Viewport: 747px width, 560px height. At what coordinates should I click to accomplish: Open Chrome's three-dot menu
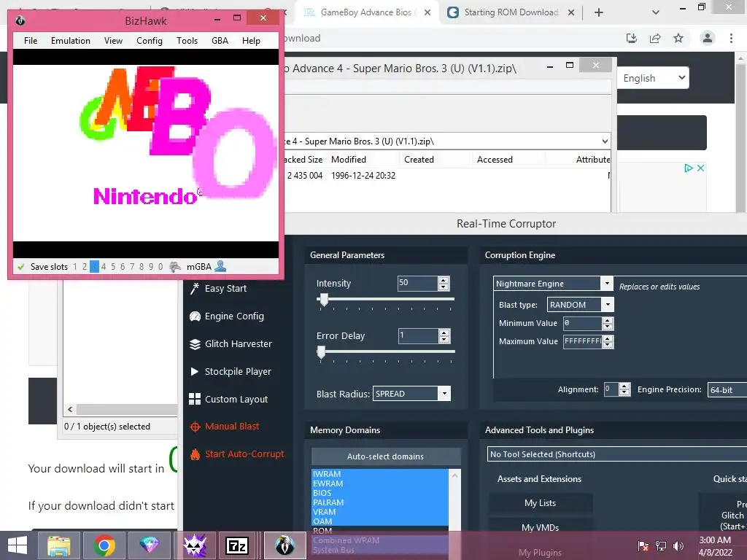click(x=731, y=38)
